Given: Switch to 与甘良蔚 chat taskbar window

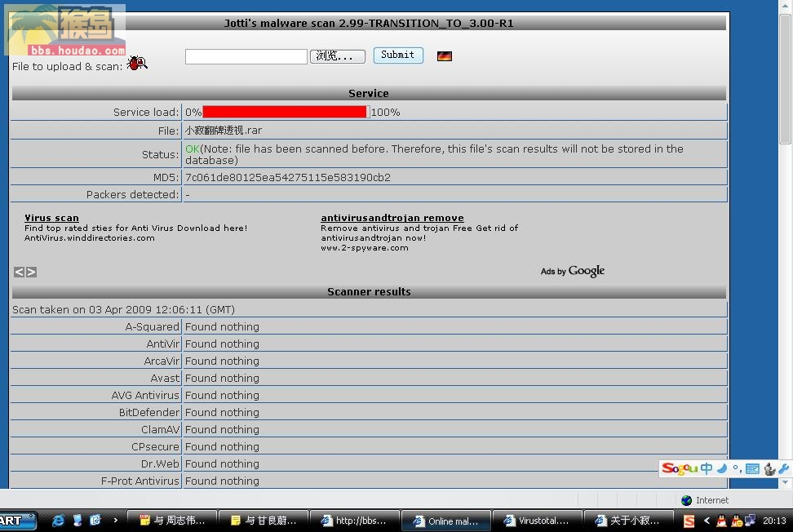Looking at the screenshot, I should (263, 521).
